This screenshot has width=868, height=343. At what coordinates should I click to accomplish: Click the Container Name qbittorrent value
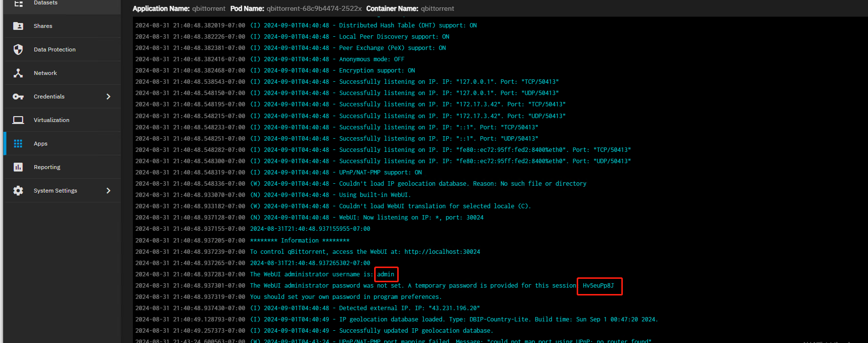[x=437, y=8]
